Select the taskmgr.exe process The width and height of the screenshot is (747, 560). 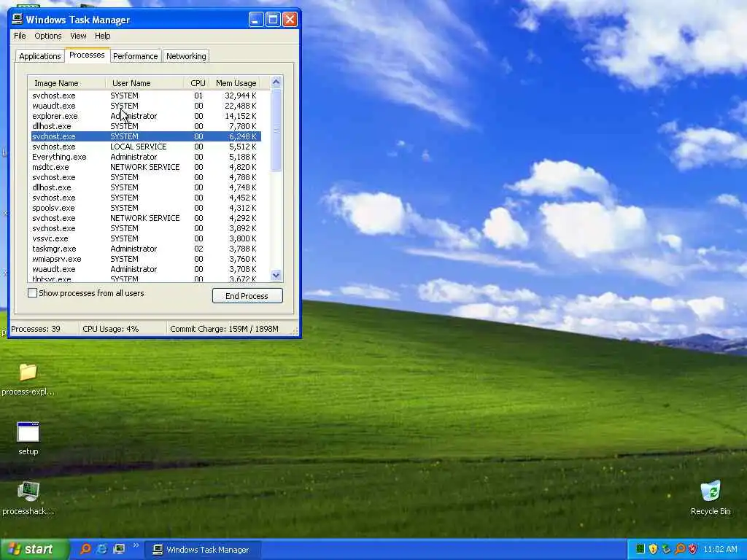click(146, 249)
